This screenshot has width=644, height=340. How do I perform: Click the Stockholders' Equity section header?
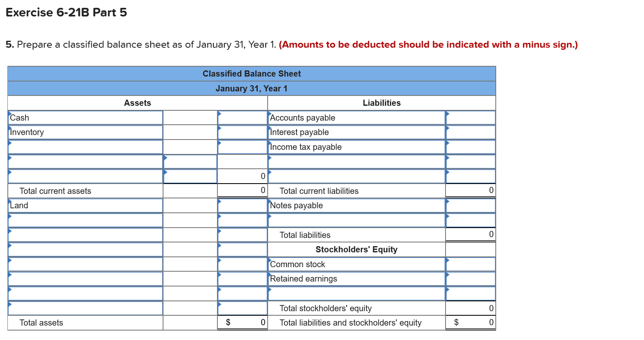(x=356, y=249)
